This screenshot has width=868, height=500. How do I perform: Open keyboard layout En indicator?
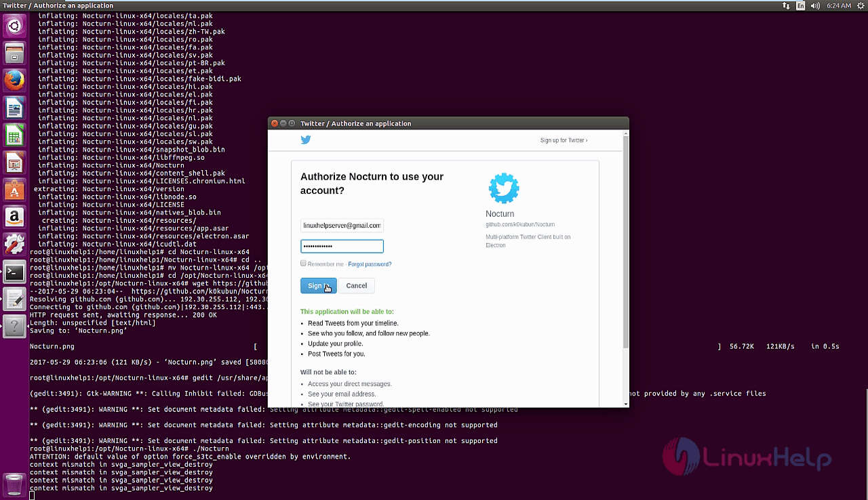(801, 5)
